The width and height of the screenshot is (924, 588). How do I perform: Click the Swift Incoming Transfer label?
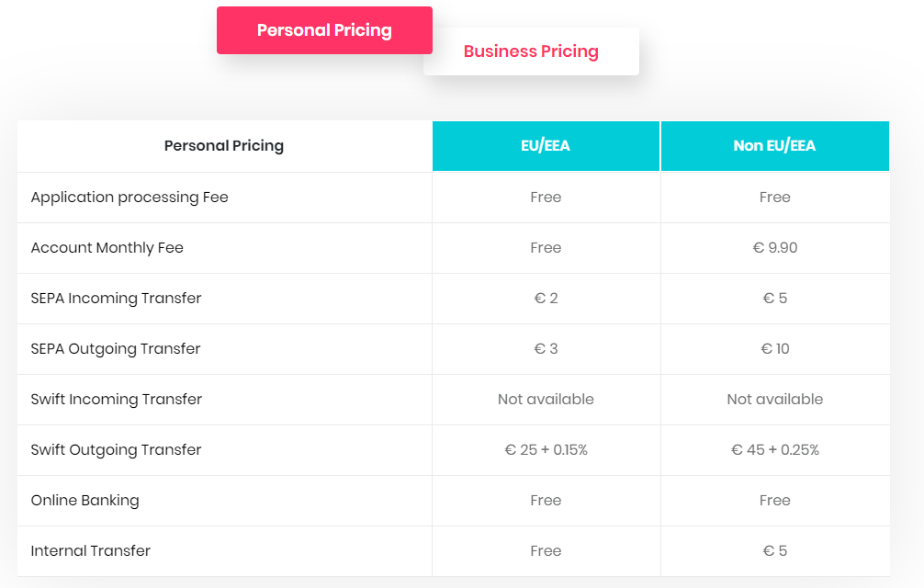117,400
